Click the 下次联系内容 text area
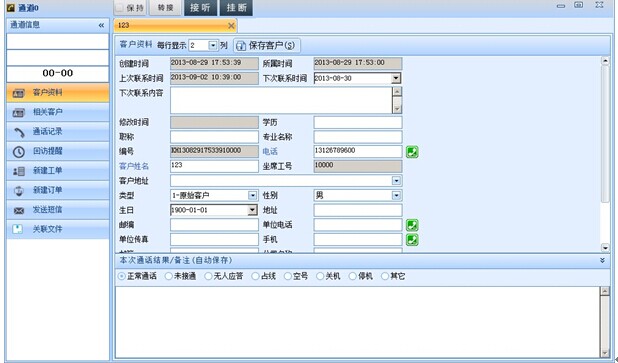 [x=281, y=101]
